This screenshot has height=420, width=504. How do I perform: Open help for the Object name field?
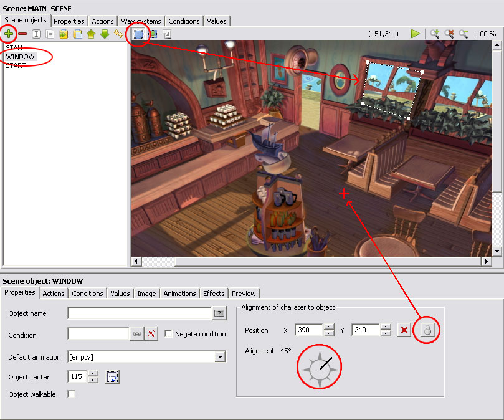(x=219, y=313)
